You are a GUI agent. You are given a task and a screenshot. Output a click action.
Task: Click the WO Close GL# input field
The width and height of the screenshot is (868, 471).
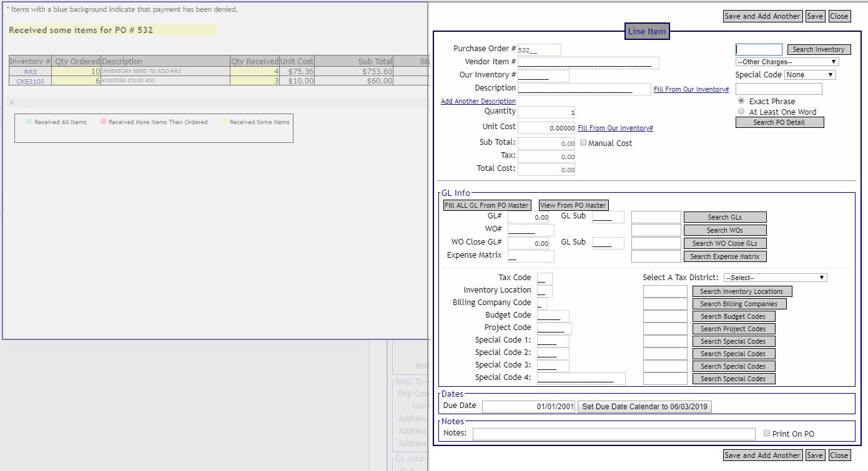tap(528, 243)
